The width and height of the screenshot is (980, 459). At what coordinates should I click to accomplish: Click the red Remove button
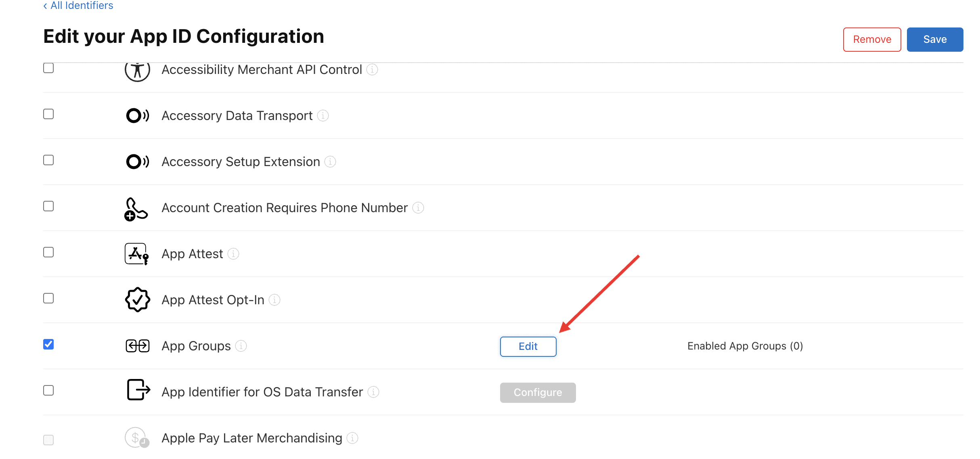click(x=872, y=40)
